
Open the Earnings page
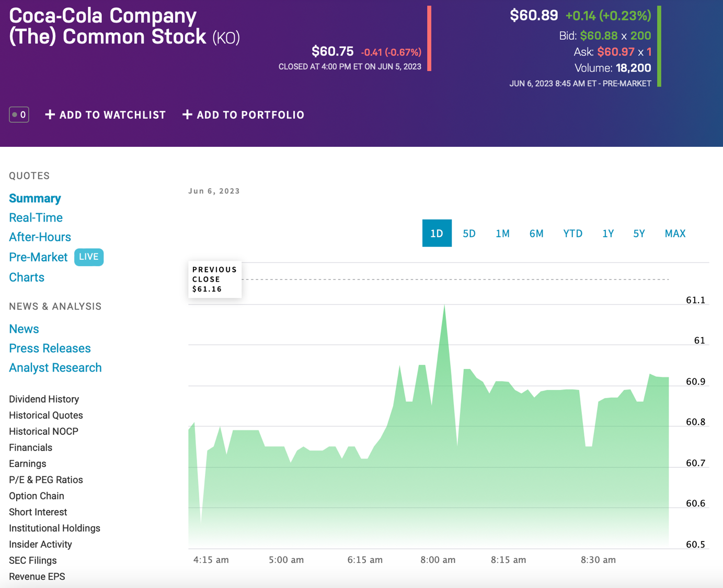click(28, 464)
